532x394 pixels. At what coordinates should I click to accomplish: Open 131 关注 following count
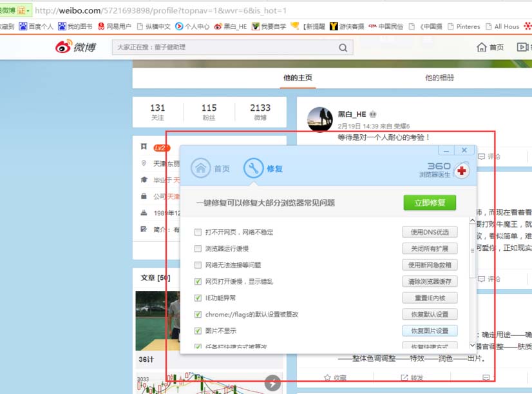[x=158, y=112]
